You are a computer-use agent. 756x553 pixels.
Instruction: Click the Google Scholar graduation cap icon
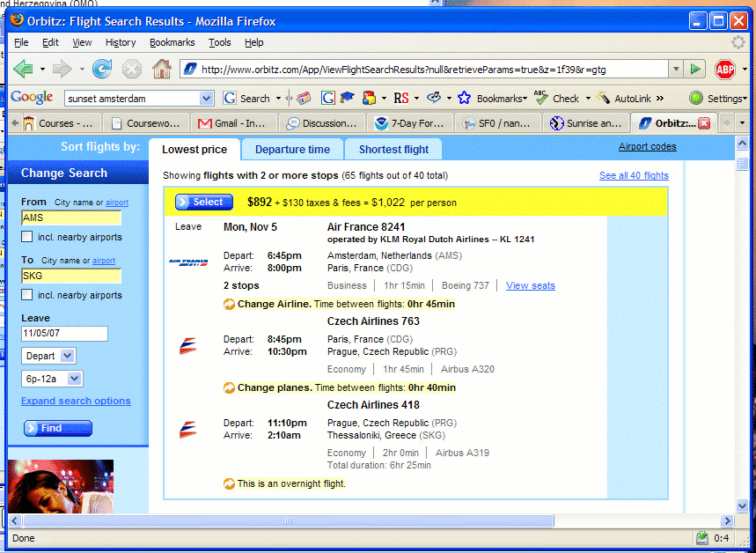[x=348, y=98]
